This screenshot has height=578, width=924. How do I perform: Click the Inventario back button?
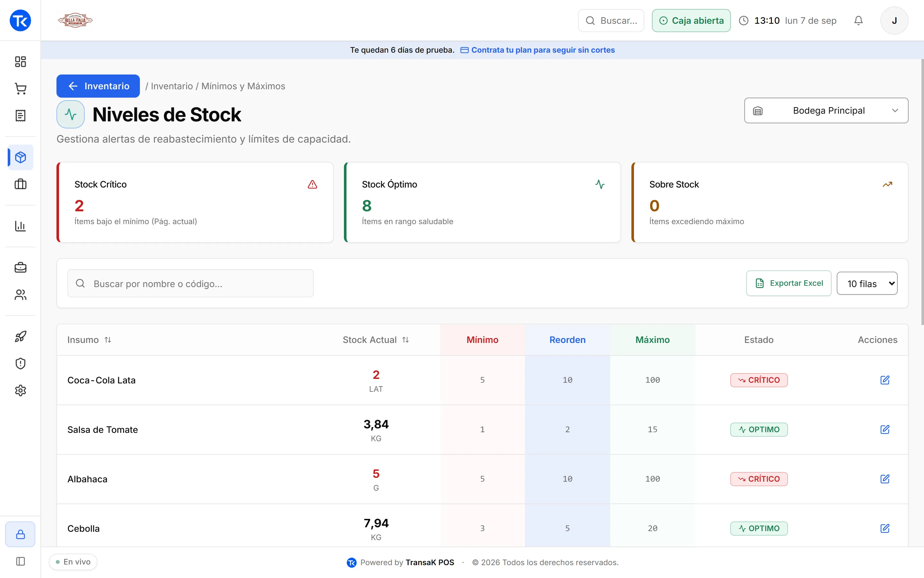tap(98, 86)
